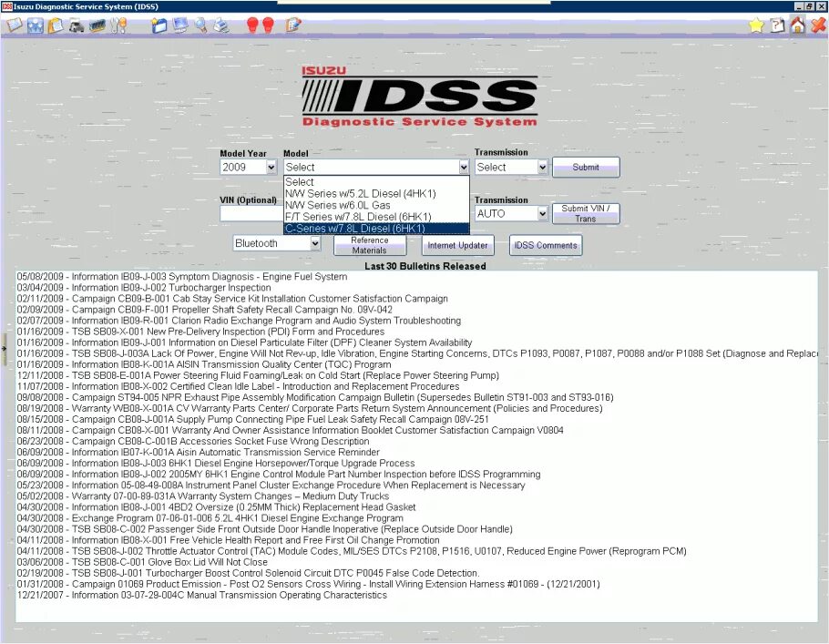Open IB08-K-001A AISIN Transmission Quality Center bulletin
The width and height of the screenshot is (829, 644).
tap(204, 365)
